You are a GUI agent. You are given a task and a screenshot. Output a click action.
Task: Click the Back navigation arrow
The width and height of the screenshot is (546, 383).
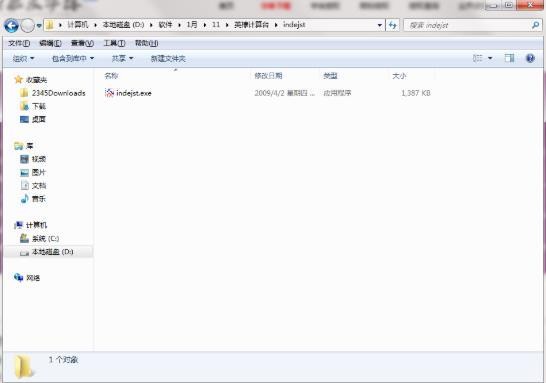point(11,25)
